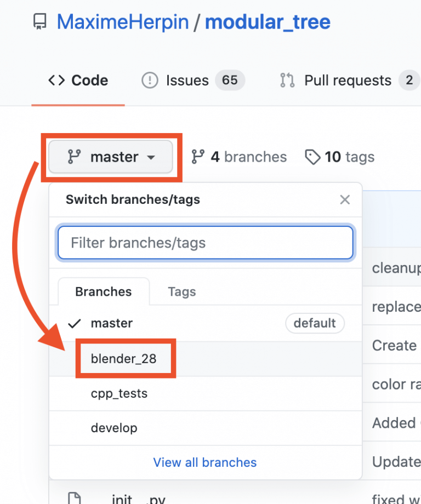The width and height of the screenshot is (421, 504).
Task: View the 4 branches link
Action: (239, 157)
